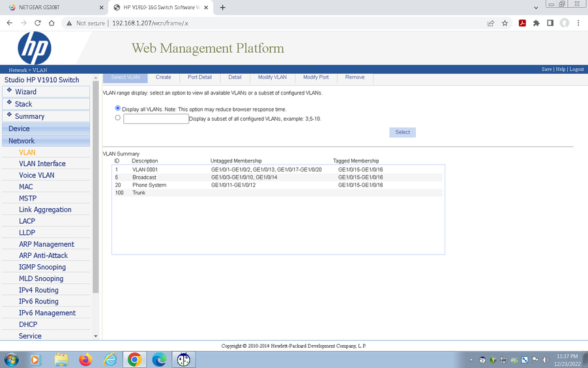This screenshot has width=588, height=368.
Task: Open VLAN Interface in sidebar
Action: 42,164
